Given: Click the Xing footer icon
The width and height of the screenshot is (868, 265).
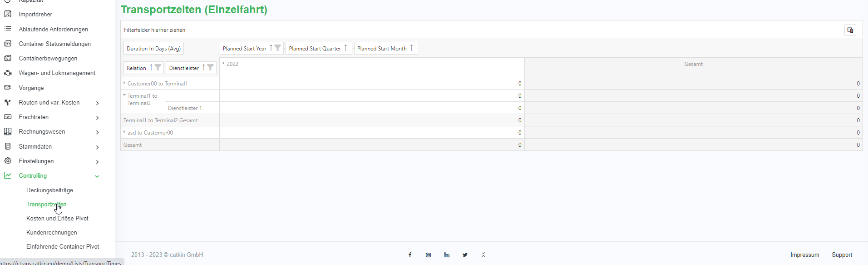Looking at the screenshot, I should (483, 255).
